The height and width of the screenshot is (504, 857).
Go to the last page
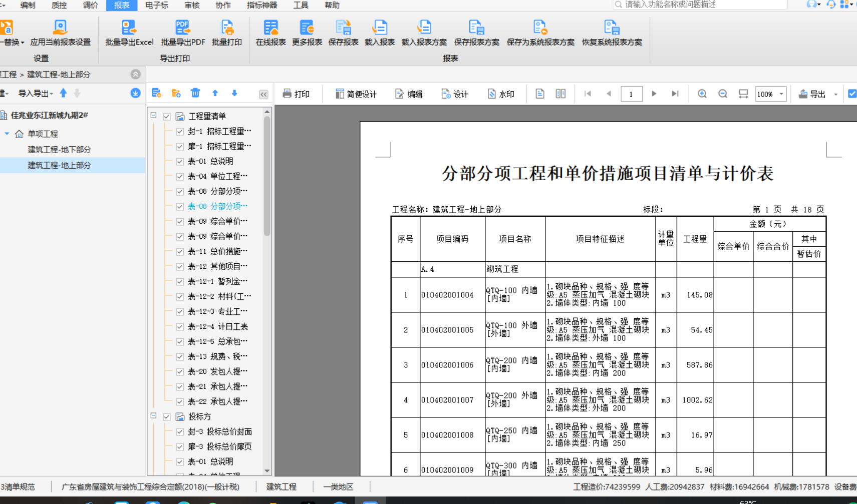tap(675, 94)
